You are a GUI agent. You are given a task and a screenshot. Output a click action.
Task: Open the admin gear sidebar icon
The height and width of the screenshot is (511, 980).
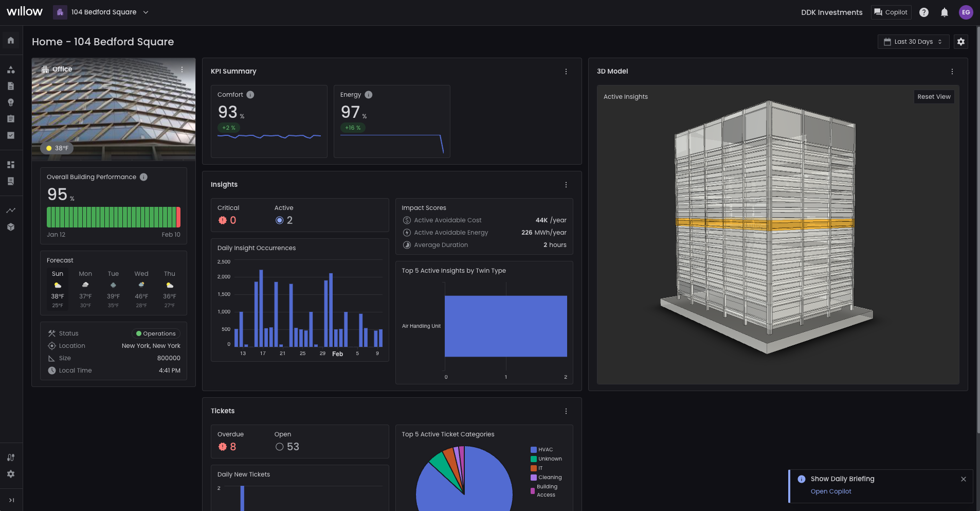coord(11,474)
